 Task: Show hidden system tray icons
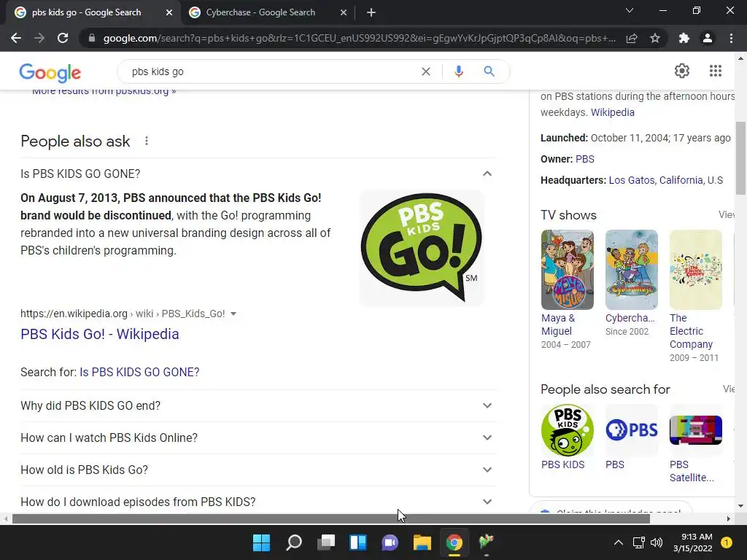point(619,542)
